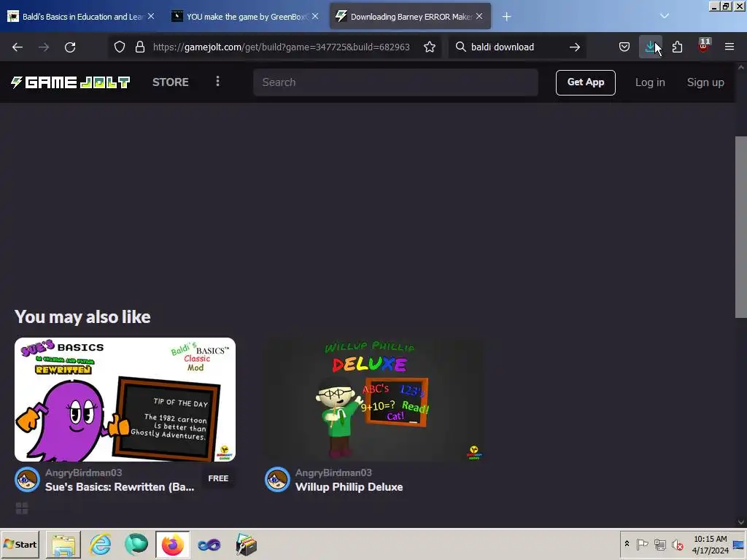Viewport: 747px width, 560px height.
Task: Open Willup Phillip Deluxe title link
Action: pyautogui.click(x=349, y=487)
